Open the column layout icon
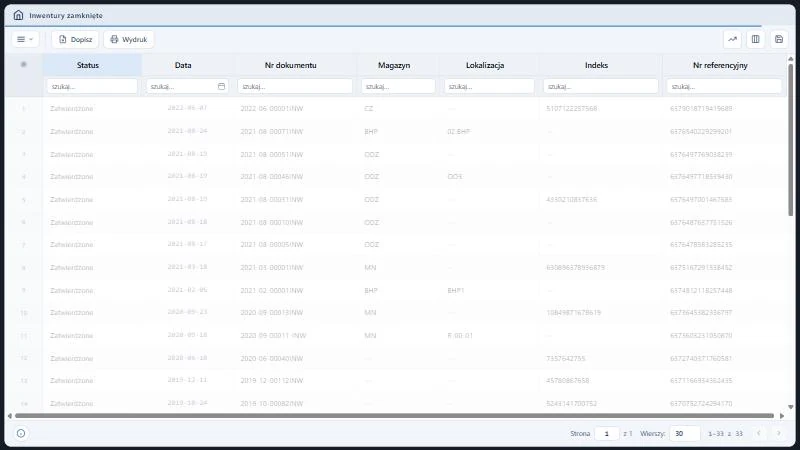 tap(756, 39)
